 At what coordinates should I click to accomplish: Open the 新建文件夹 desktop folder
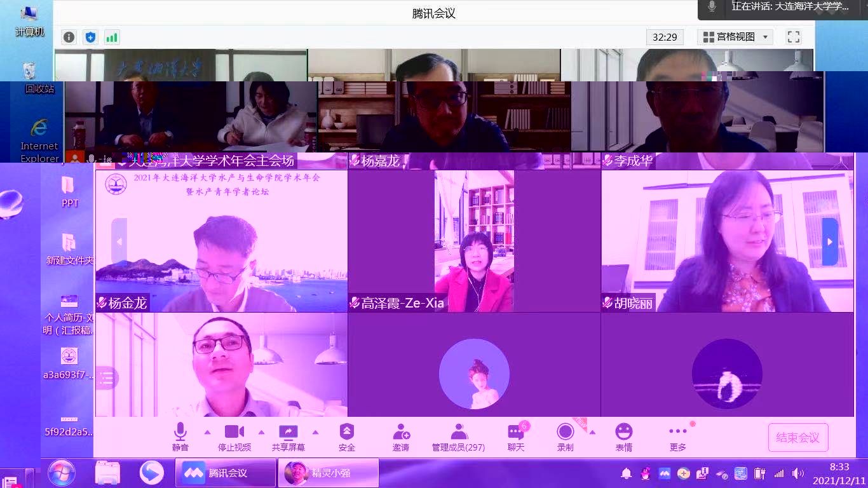[70, 249]
